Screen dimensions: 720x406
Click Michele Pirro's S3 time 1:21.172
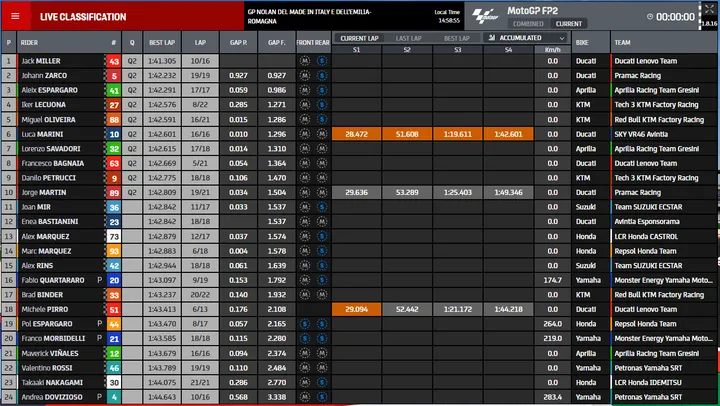pyautogui.click(x=458, y=309)
